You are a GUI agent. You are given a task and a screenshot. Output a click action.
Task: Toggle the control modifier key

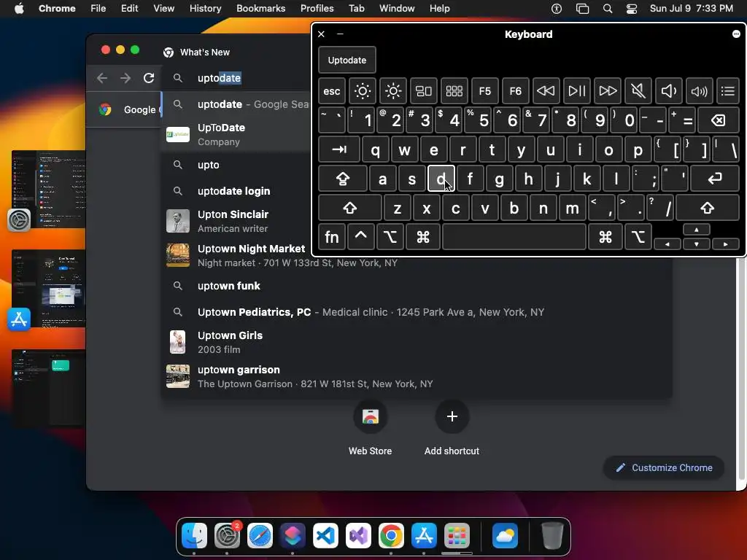tap(360, 237)
